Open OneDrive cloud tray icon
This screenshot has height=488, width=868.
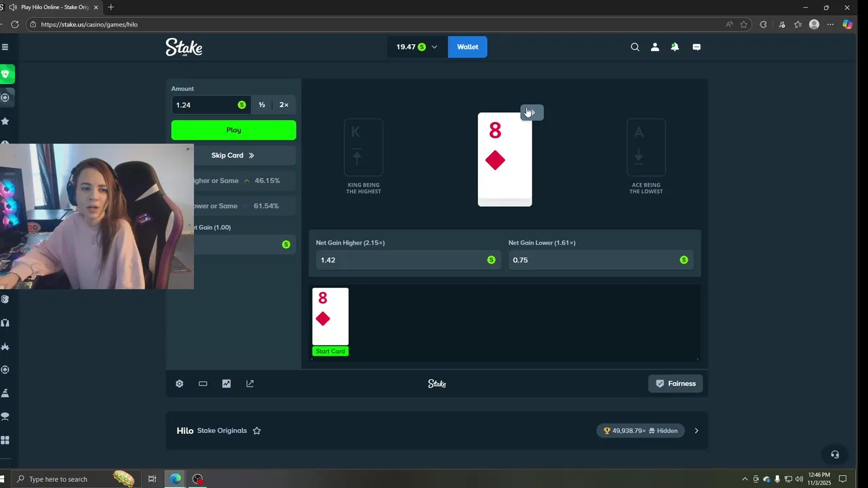[x=766, y=479]
